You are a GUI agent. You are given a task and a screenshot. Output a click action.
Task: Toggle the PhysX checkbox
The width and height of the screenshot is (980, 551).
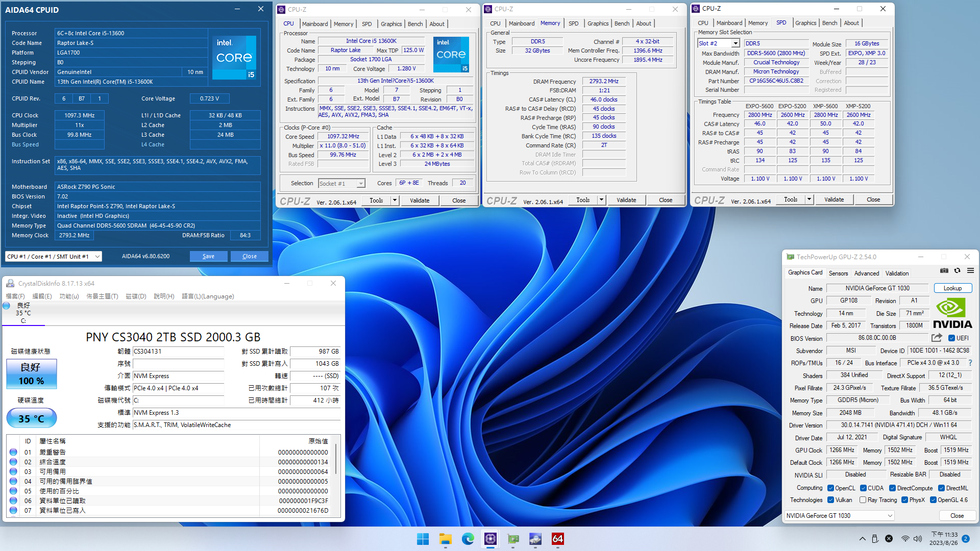pos(904,500)
